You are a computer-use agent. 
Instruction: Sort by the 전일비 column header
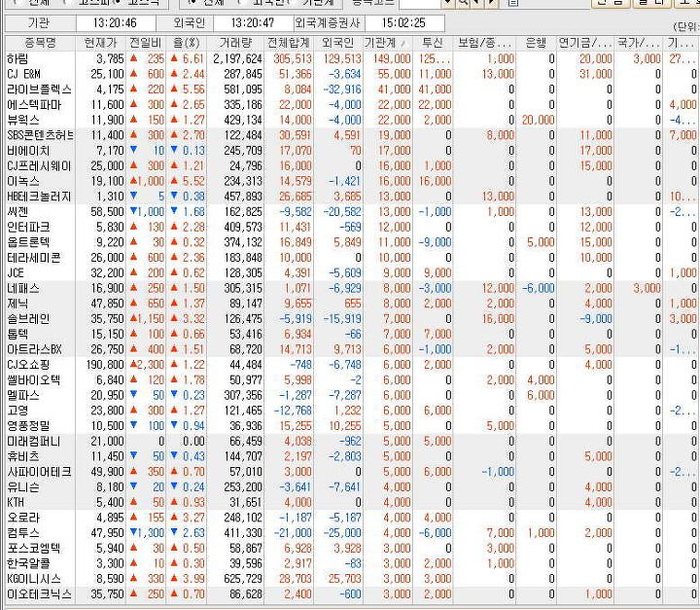[146, 43]
